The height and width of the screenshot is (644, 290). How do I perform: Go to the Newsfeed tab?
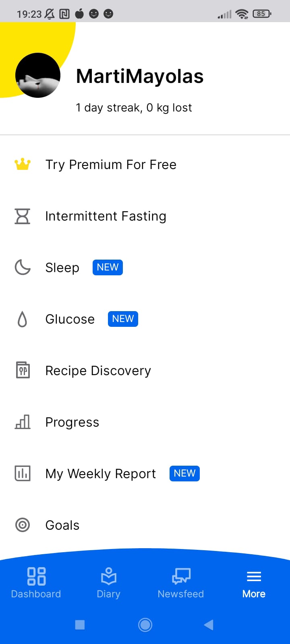click(181, 582)
